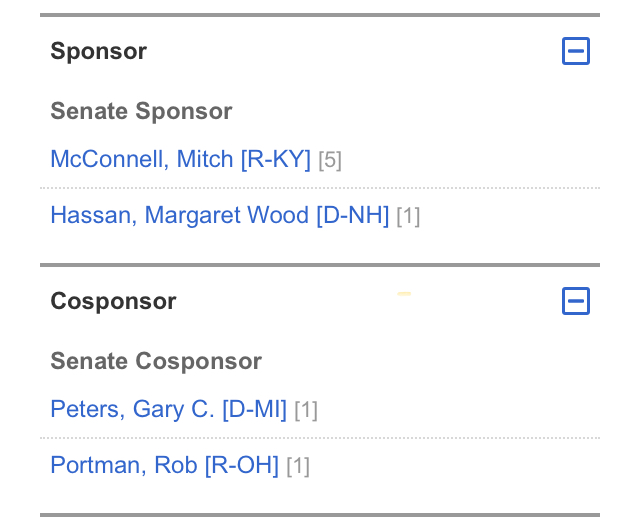Click the [1] count beside Portman
The height and width of the screenshot is (517, 640).
coord(298,466)
